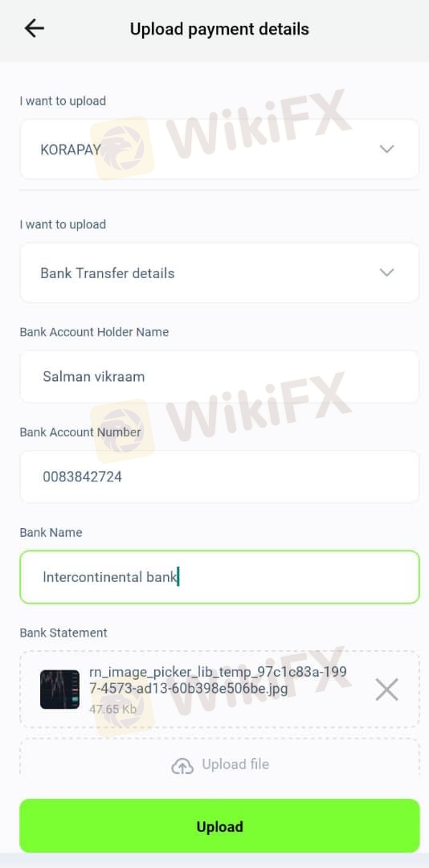Click the green Upload button
Viewport: 429px width, 868px height.
pyautogui.click(x=219, y=826)
